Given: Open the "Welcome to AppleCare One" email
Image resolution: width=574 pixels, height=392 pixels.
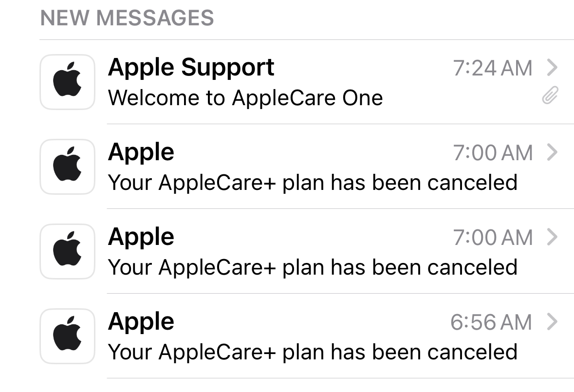Looking at the screenshot, I should point(245,98).
